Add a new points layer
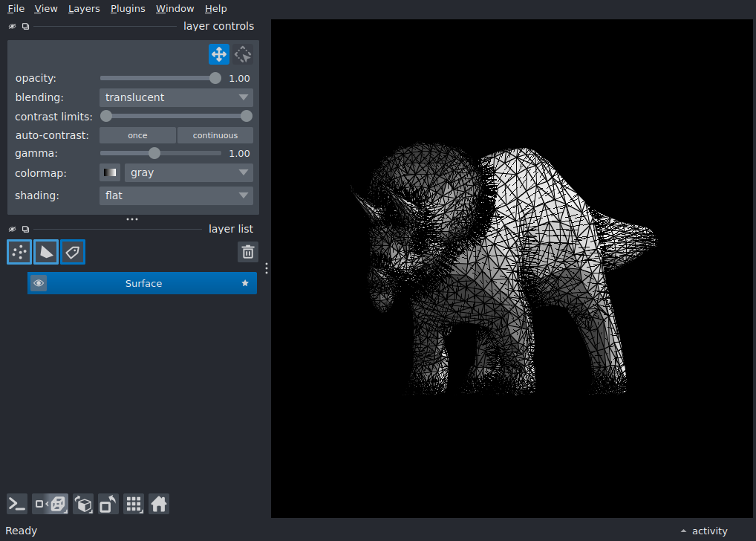The width and height of the screenshot is (756, 541). click(x=19, y=252)
